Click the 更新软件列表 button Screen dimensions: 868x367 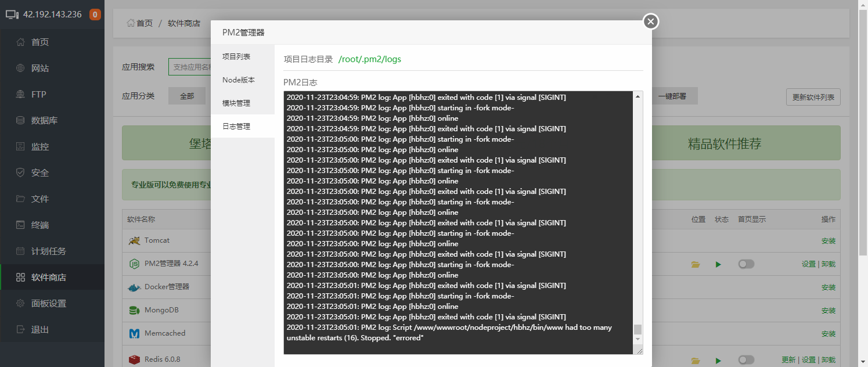click(813, 97)
